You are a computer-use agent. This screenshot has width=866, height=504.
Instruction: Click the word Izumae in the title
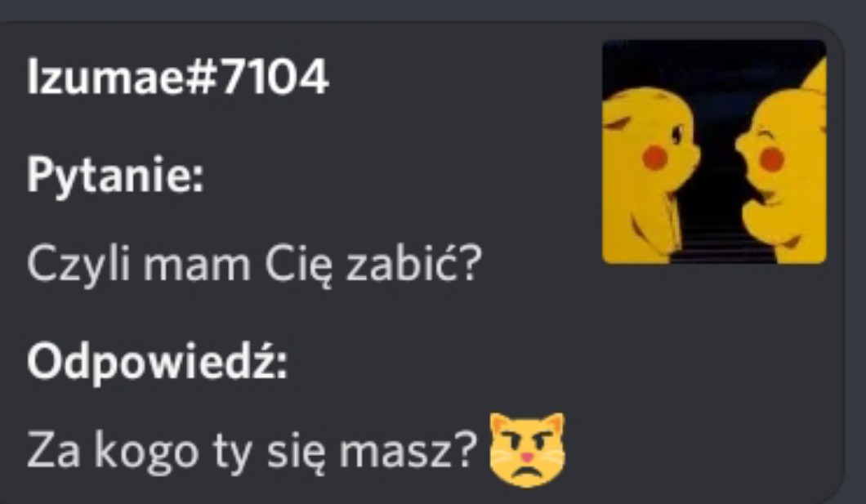pos(105,78)
